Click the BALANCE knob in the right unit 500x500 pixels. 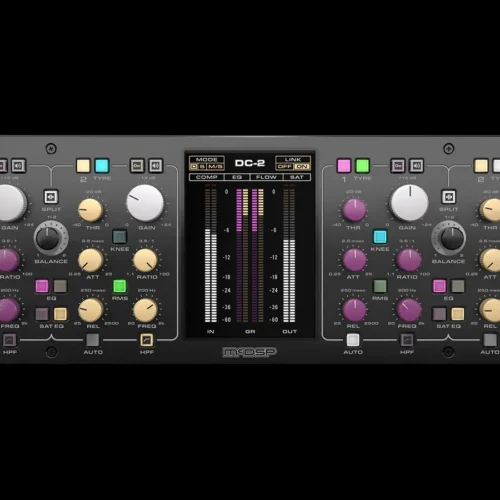click(x=452, y=239)
